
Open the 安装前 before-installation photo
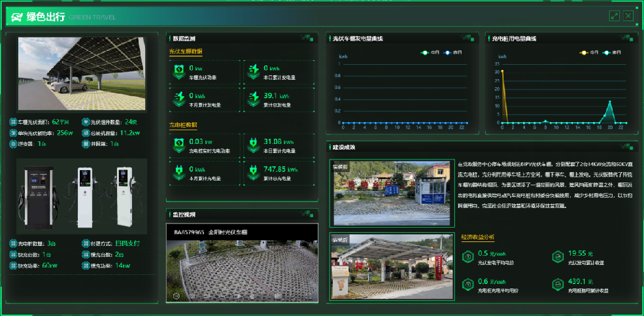391,193
